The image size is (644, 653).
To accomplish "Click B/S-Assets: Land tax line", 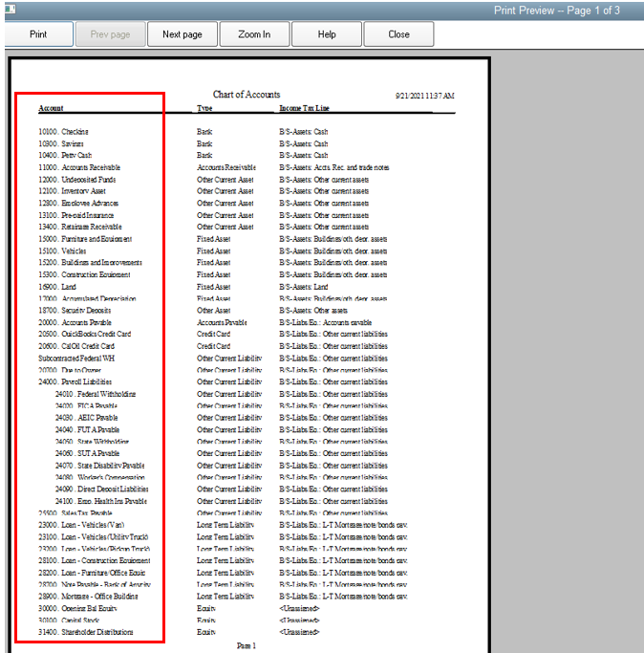I will (x=304, y=287).
